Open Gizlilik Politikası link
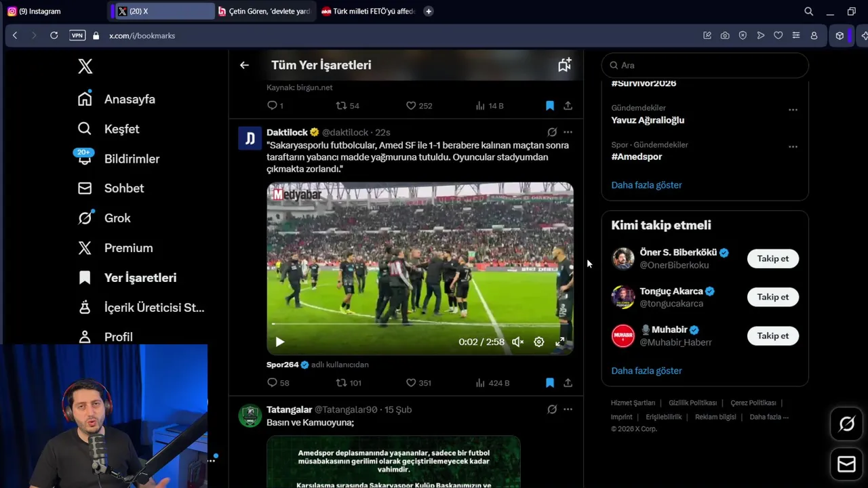The image size is (868, 488). click(x=692, y=403)
